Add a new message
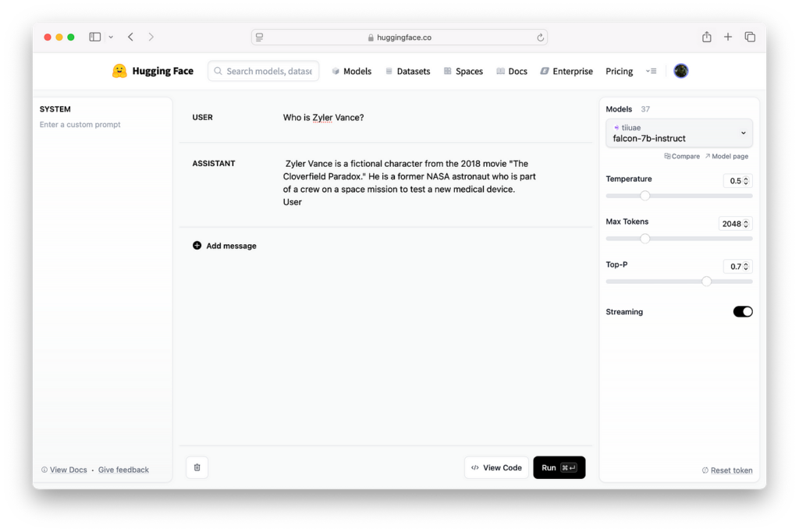 pyautogui.click(x=224, y=246)
